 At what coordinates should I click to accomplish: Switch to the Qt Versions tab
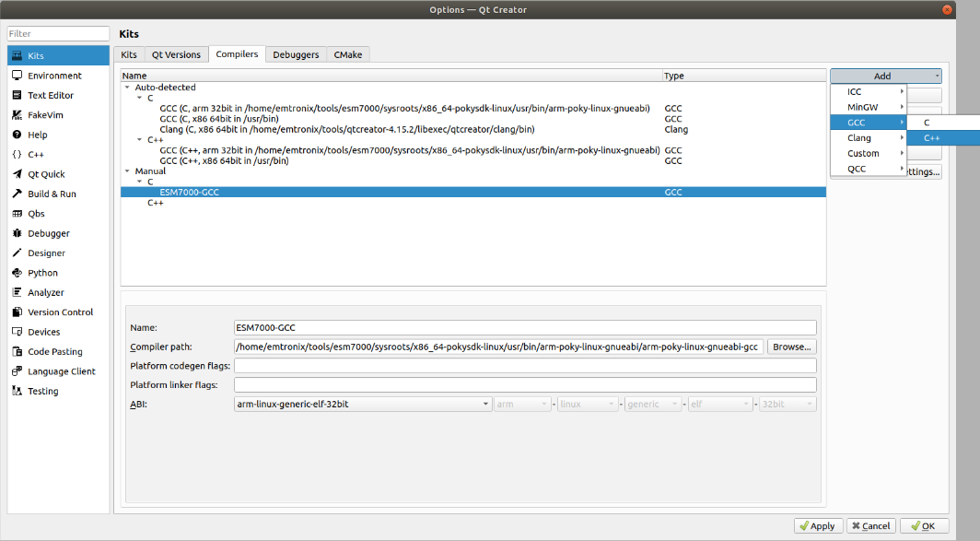176,54
